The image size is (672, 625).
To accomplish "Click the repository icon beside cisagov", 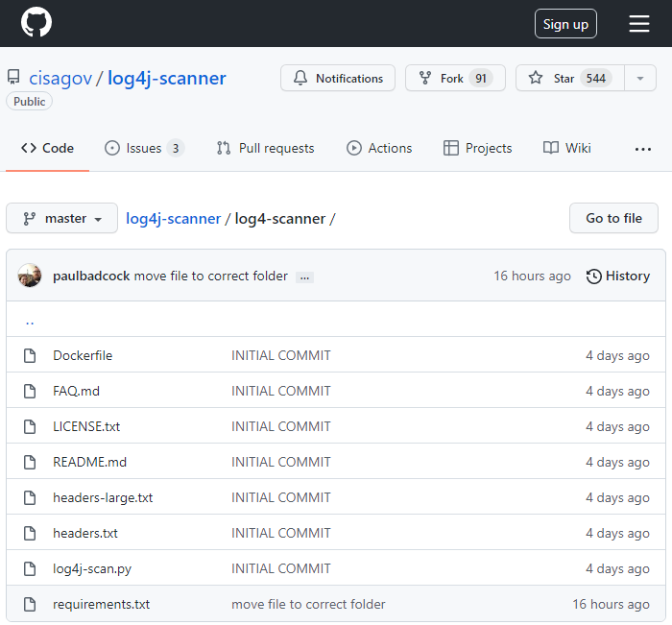I will point(13,78).
